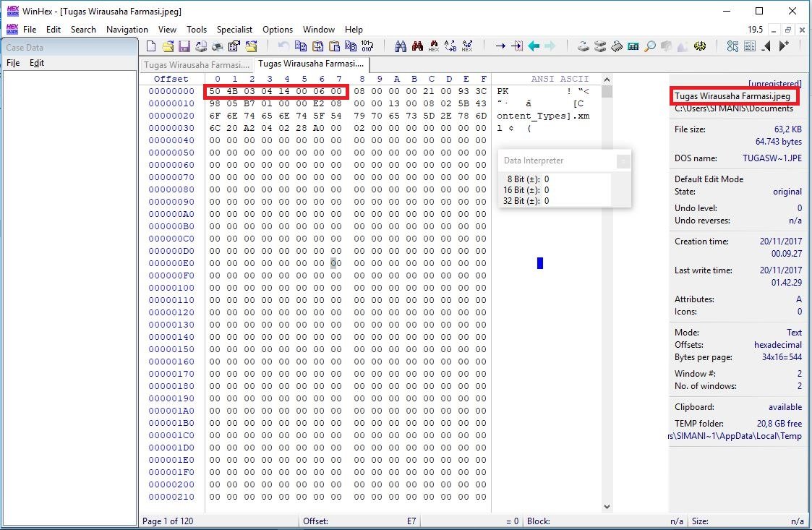Click the Go To Offset arrow icon
Image resolution: width=812 pixels, height=530 pixels.
[x=500, y=46]
